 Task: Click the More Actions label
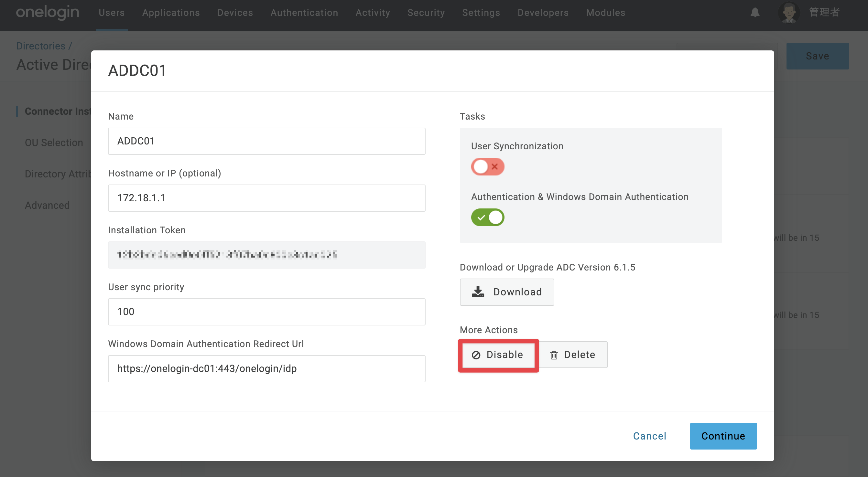tap(489, 330)
